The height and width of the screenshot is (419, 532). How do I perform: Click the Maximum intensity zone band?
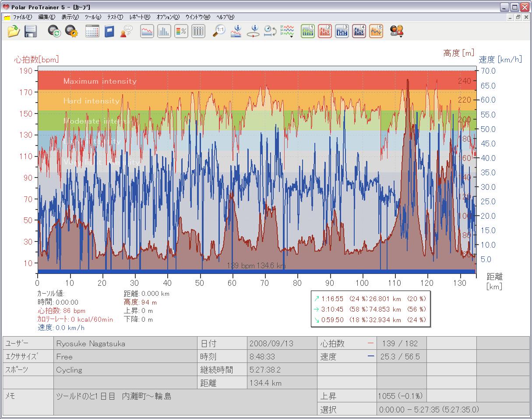pos(256,80)
